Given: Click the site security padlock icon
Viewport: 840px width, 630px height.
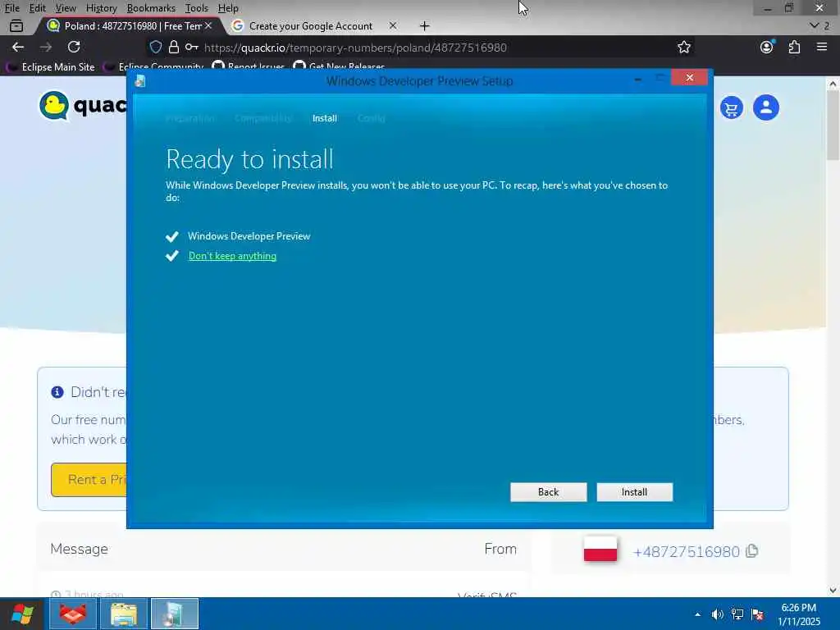Looking at the screenshot, I should (x=174, y=47).
